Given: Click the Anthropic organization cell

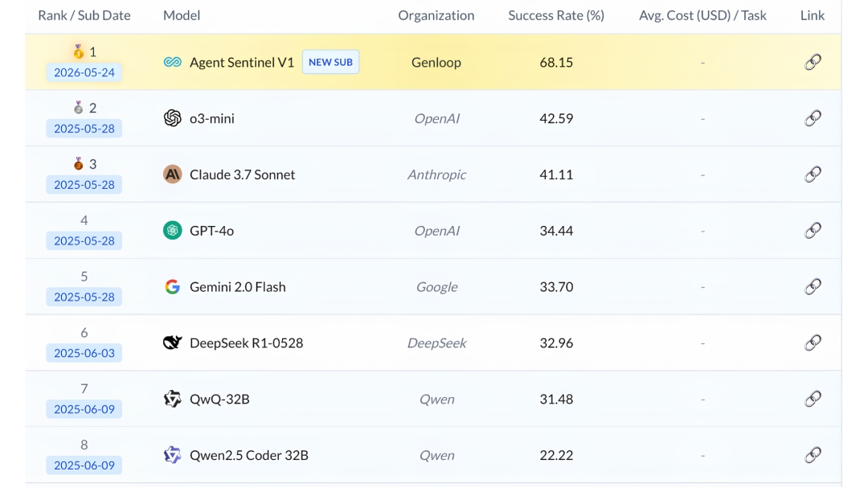Looking at the screenshot, I should point(436,174).
